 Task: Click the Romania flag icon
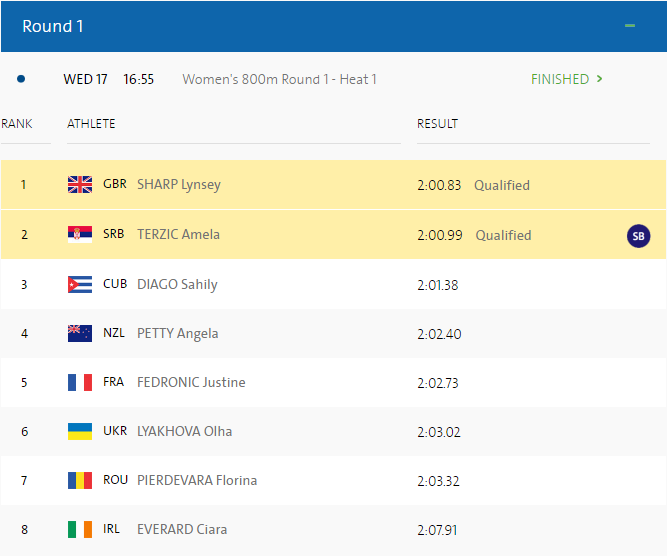click(80, 480)
